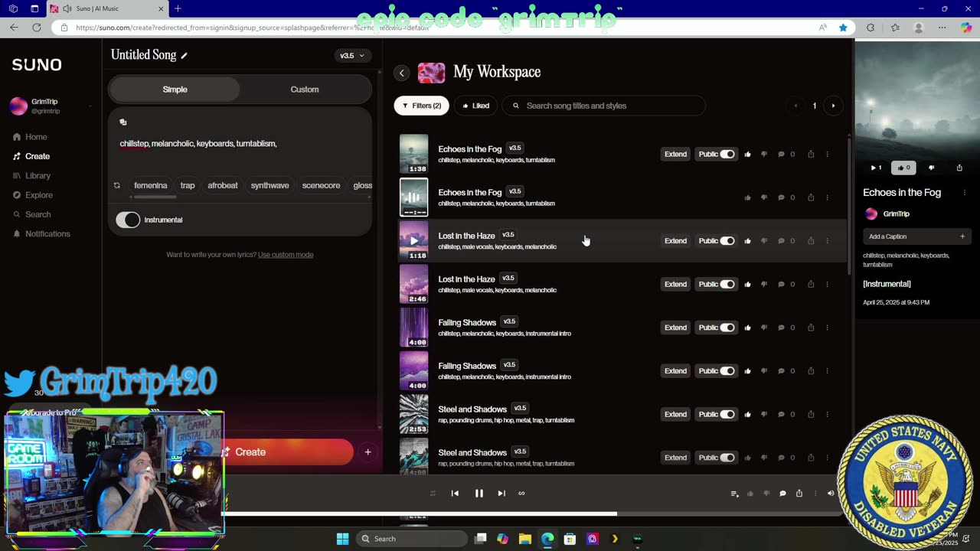This screenshot has width=980, height=551.
Task: Toggle Public switch on Echoes in the Fog 1:38
Action: tap(727, 154)
